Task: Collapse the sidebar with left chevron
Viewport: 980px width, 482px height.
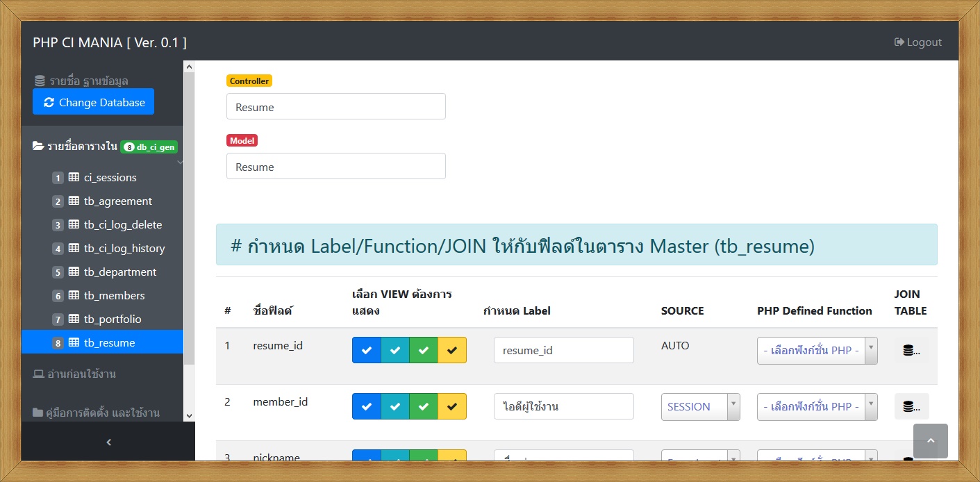Action: 108,442
